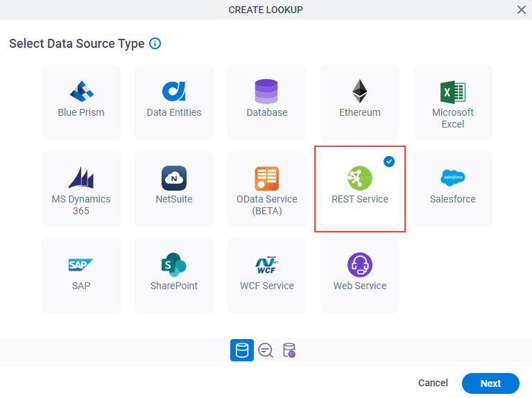Open info icon beside Select Data Source Type
Screen dimensions: 532x398
[155, 44]
